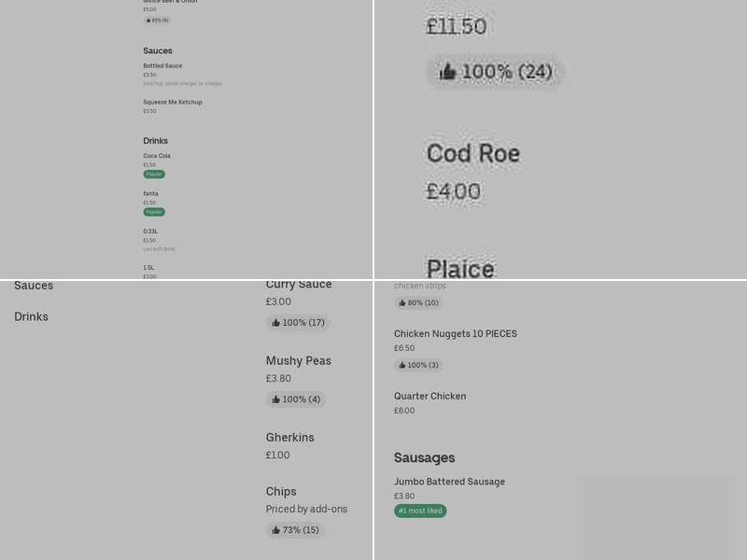Click the #1 most liked badge
This screenshot has height=560, width=747.
[420, 511]
